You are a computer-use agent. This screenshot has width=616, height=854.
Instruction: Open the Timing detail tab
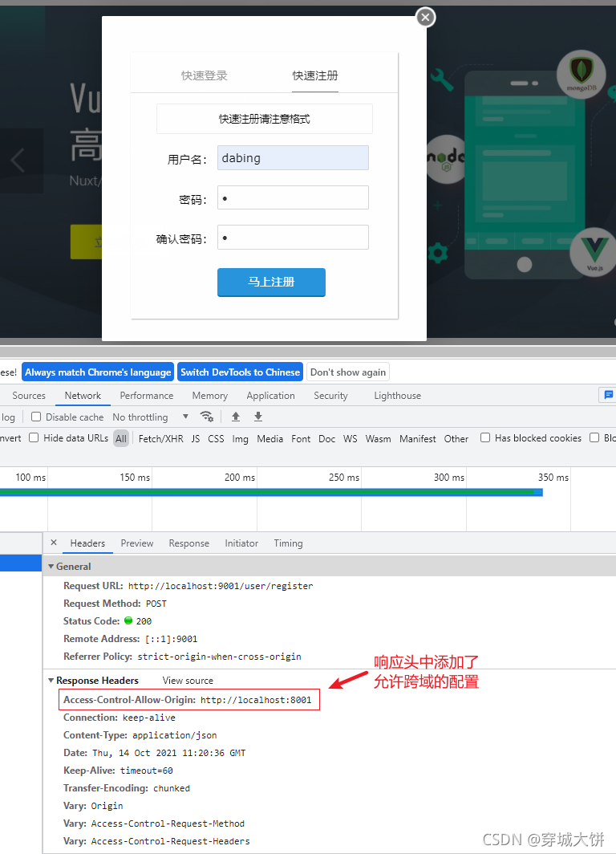pyautogui.click(x=289, y=543)
